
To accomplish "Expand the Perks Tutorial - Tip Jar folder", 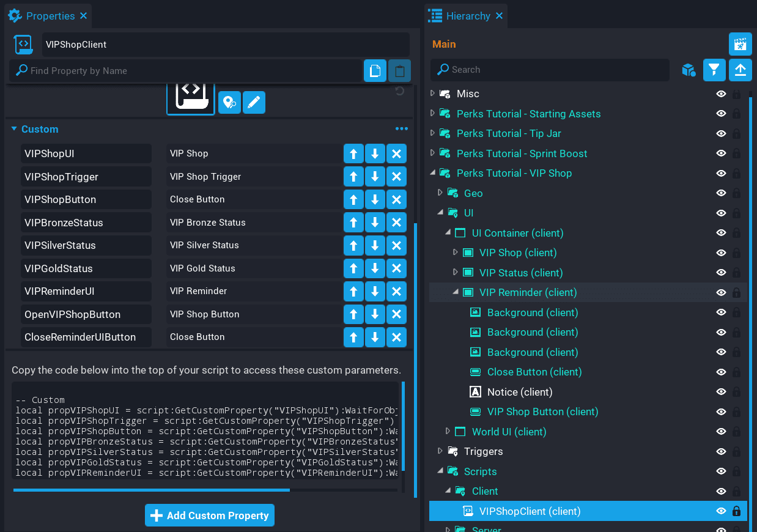I will pos(432,133).
